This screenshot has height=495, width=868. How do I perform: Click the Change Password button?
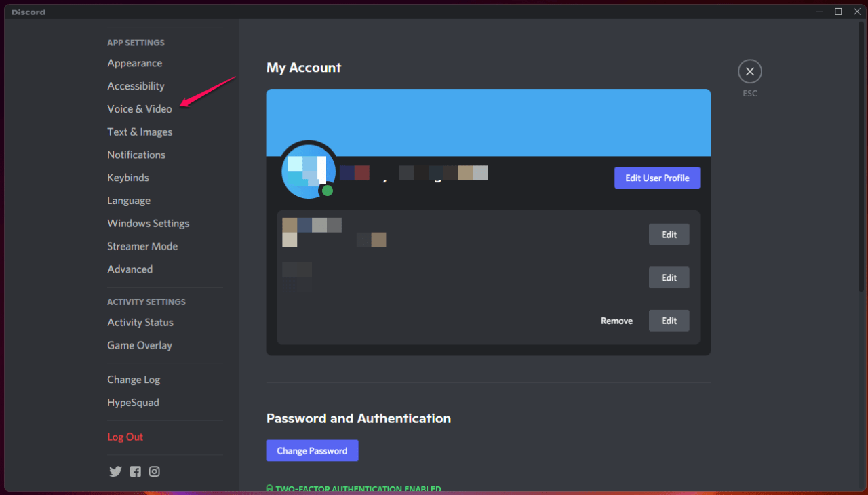click(x=312, y=450)
